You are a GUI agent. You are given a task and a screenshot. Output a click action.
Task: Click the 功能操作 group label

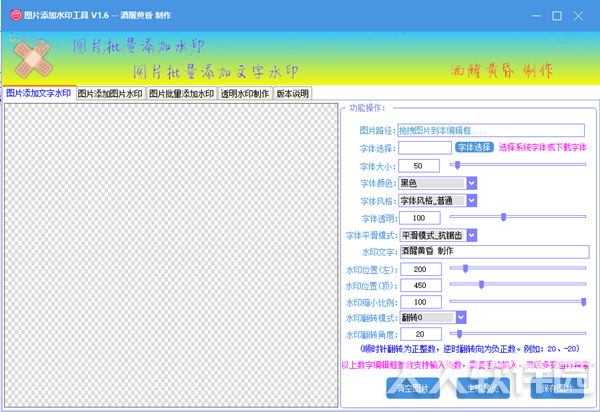coord(367,108)
